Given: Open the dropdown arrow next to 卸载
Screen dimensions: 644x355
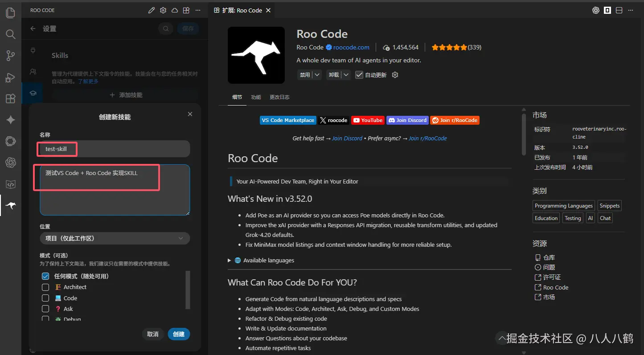Looking at the screenshot, I should coord(346,75).
